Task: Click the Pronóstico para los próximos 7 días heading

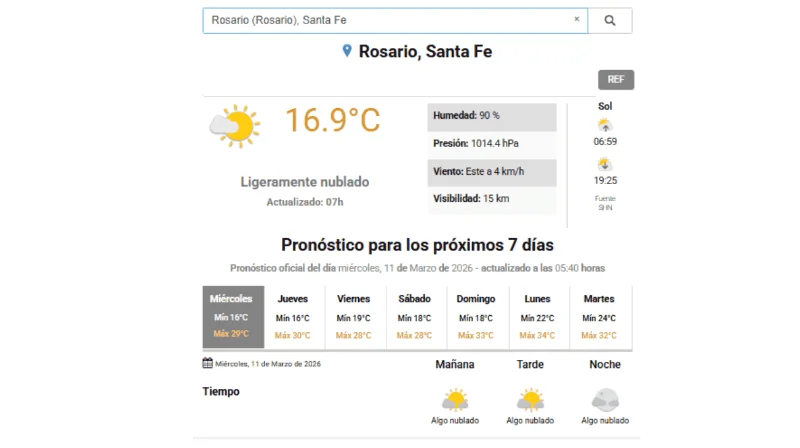Action: click(417, 245)
